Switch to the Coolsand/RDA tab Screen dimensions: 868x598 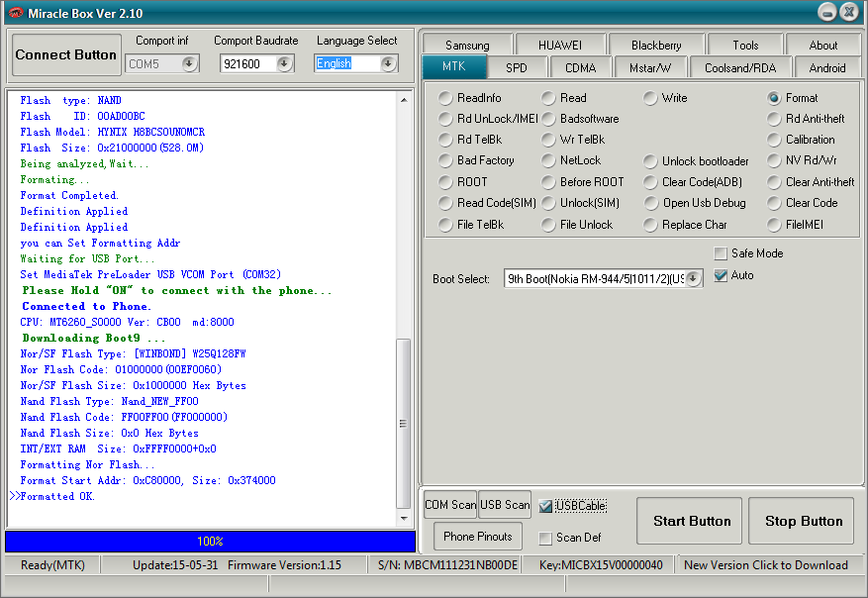[740, 67]
